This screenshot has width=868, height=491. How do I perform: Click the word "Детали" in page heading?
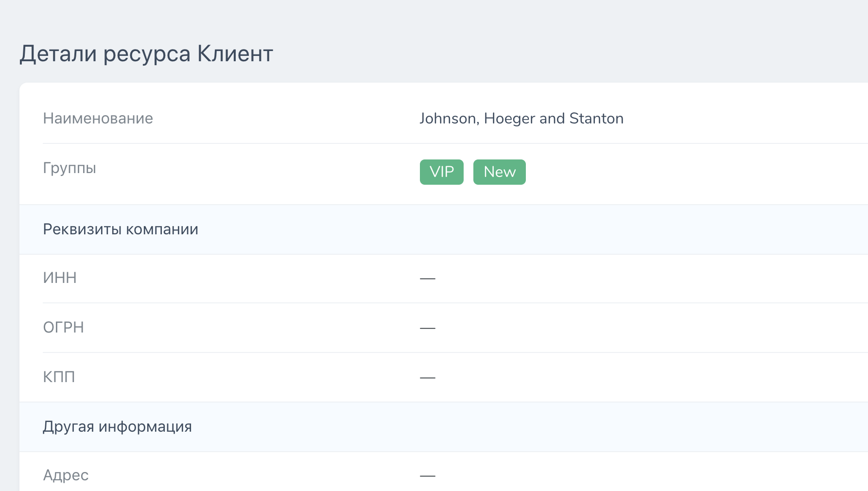(x=58, y=53)
